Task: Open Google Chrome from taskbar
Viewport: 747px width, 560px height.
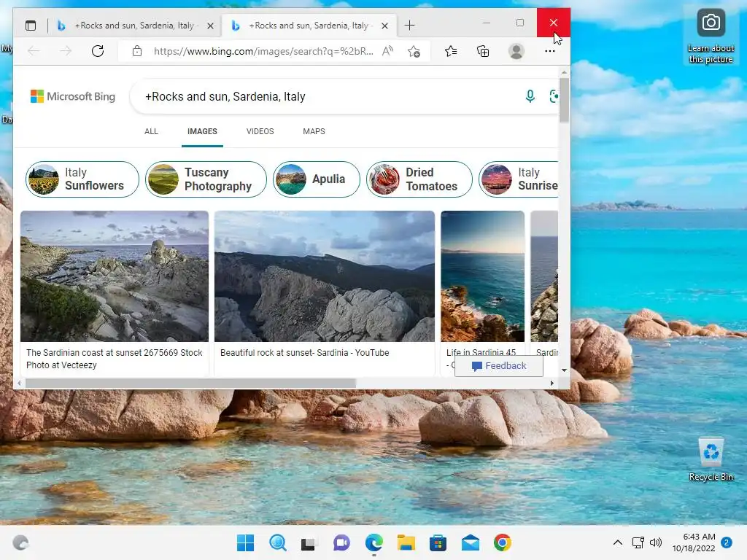Action: [502, 542]
